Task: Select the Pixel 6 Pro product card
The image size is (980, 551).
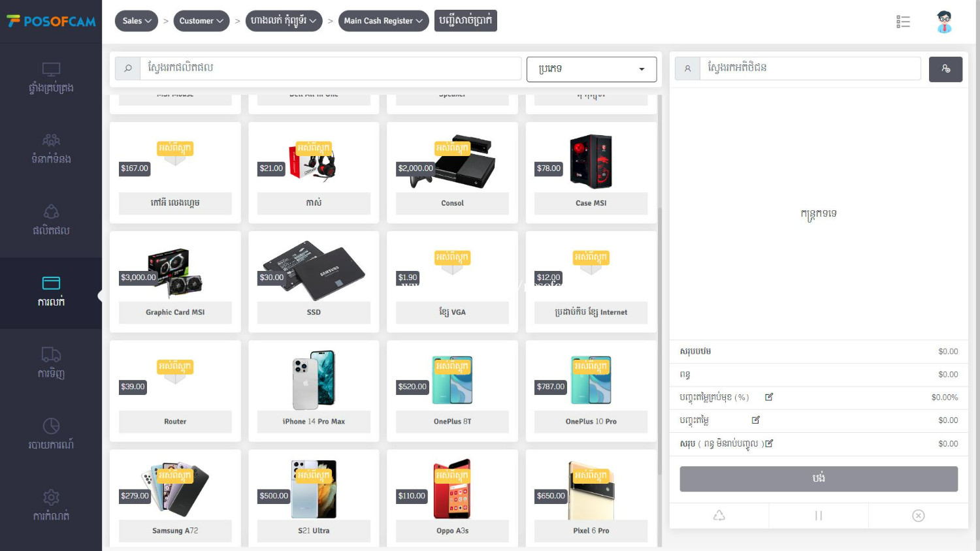Action: (x=591, y=499)
